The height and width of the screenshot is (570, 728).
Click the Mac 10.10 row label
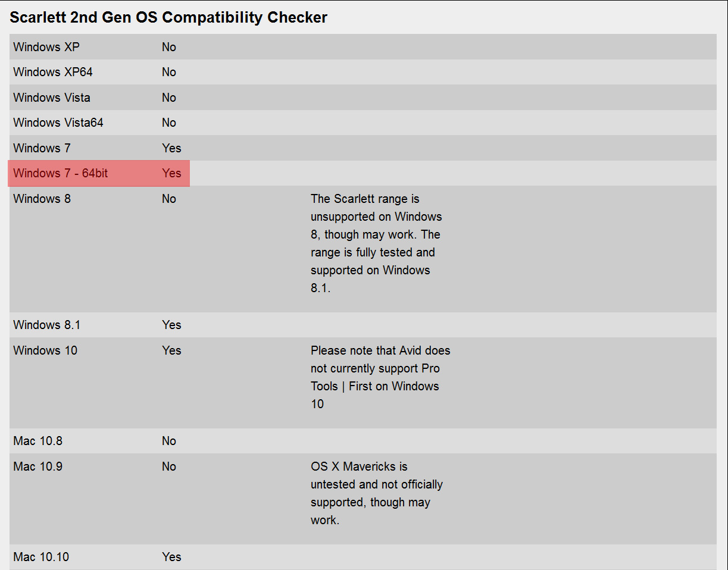coord(41,557)
